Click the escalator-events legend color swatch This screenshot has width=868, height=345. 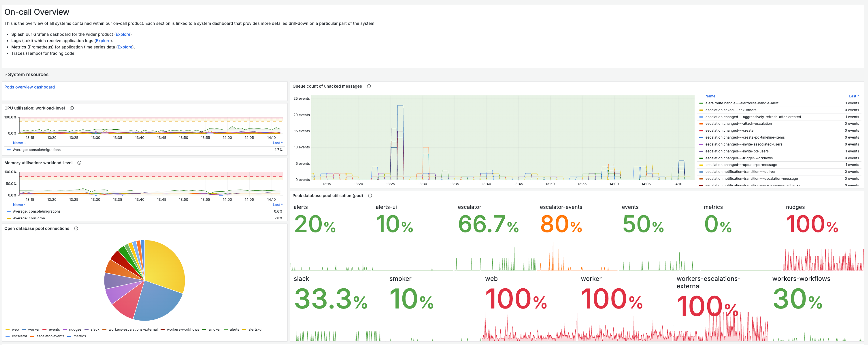32,336
